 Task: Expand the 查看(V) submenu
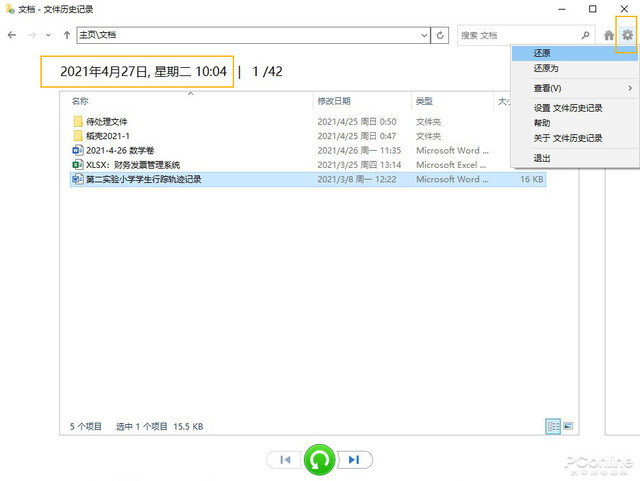pos(575,88)
